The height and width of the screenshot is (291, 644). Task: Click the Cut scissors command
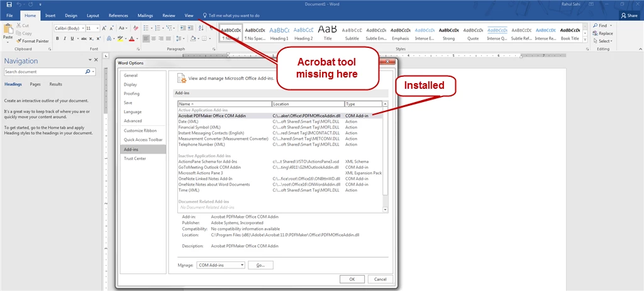[23, 26]
